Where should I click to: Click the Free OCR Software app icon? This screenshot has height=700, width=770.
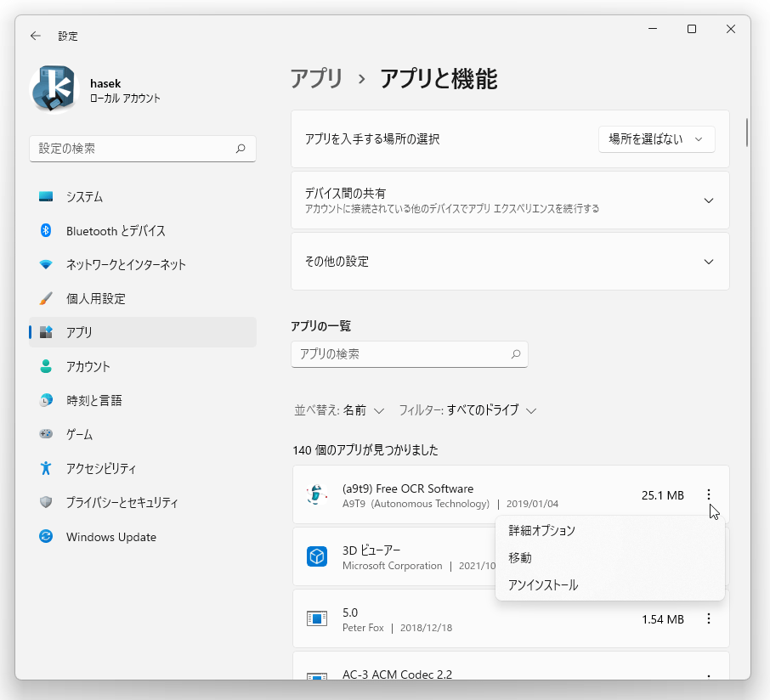pos(317,494)
